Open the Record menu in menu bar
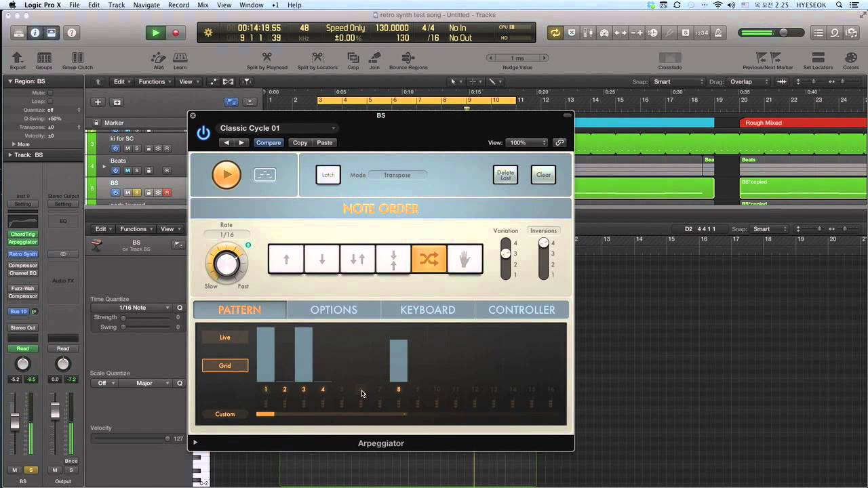The width and height of the screenshot is (868, 488). click(178, 5)
